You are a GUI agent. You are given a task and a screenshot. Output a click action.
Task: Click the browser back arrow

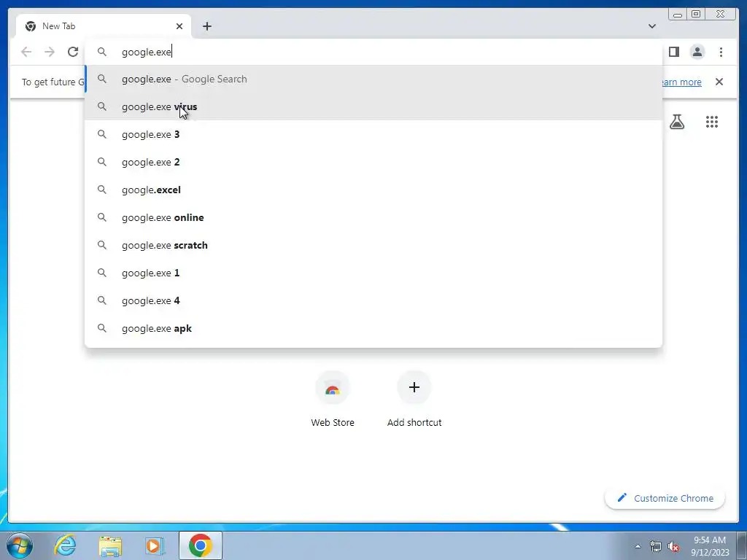[26, 52]
